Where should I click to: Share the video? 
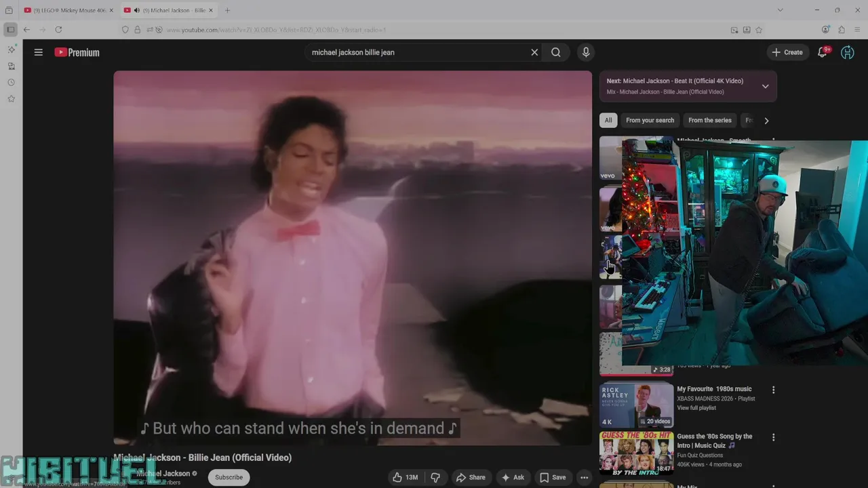point(471,477)
